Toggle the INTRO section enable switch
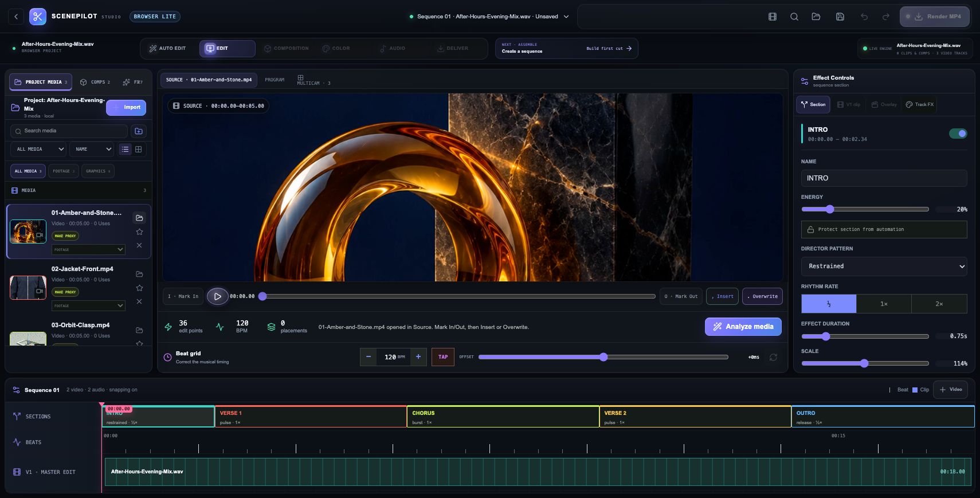Viewport: 980px width, 498px height. [958, 134]
